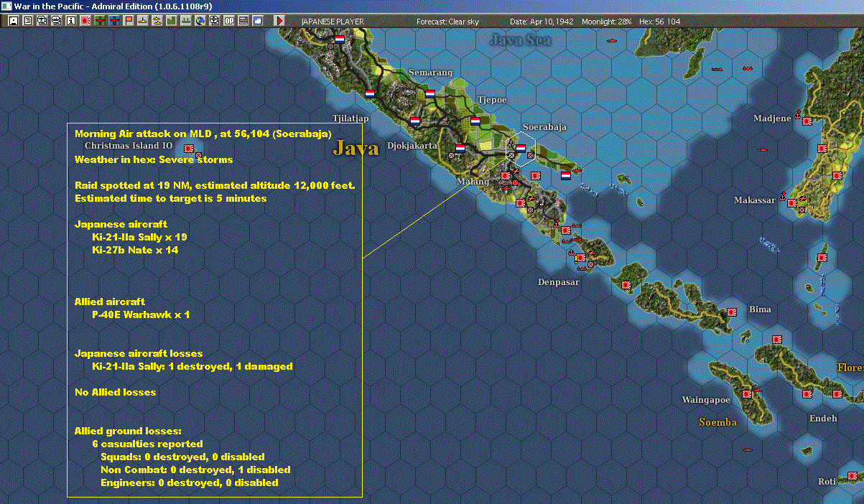The height and width of the screenshot is (504, 864).
Task: Select the Dutch flag base at Tjepoe
Action: pos(475,120)
